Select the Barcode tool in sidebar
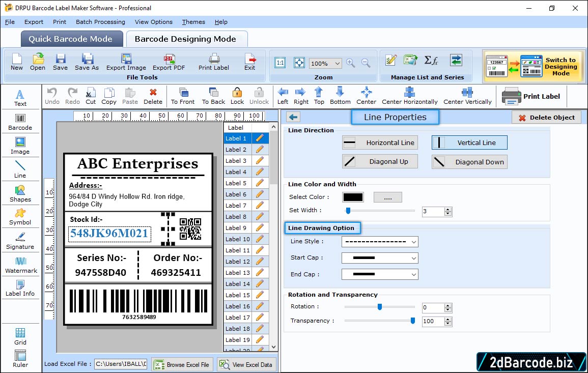The width and height of the screenshot is (588, 373). 20,122
